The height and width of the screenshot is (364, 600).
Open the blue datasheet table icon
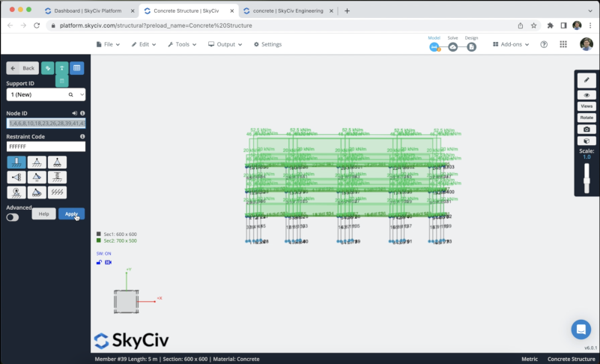[x=77, y=68]
